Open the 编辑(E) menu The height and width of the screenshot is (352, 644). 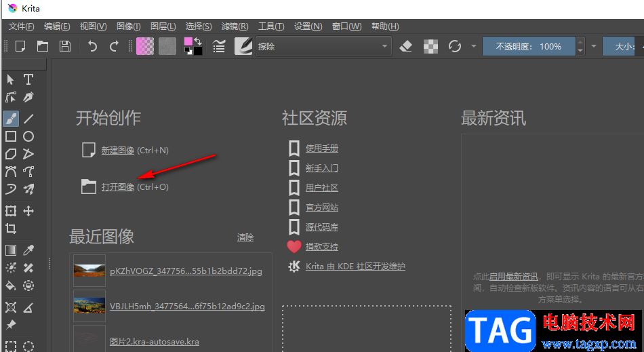pyautogui.click(x=57, y=26)
